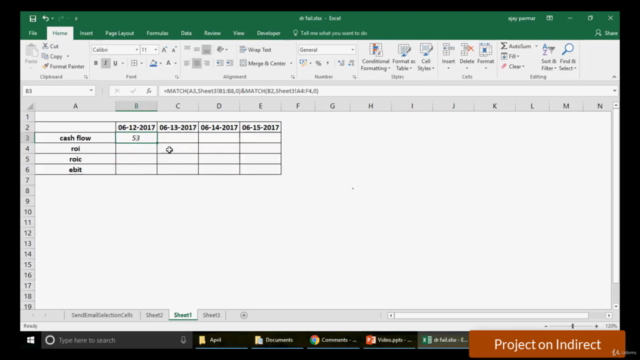This screenshot has height=360, width=640.
Task: Apply accounting number format
Action: tap(303, 63)
